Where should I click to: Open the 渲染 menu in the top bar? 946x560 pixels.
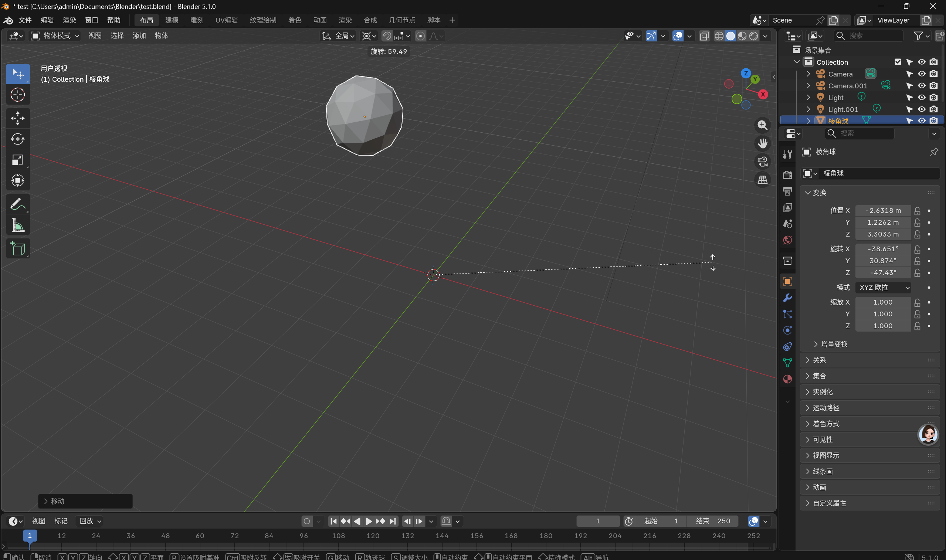[x=69, y=20]
